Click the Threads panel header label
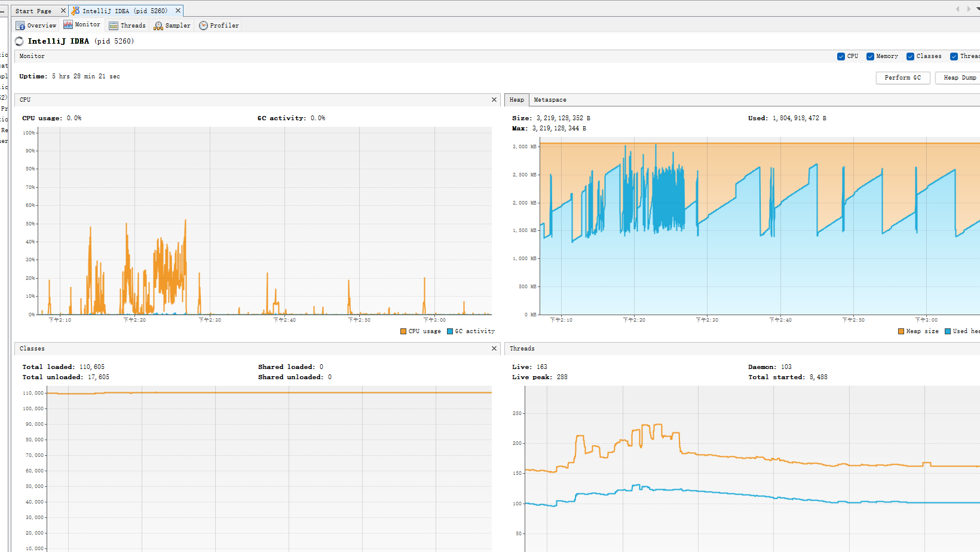The image size is (980, 552). pos(522,349)
